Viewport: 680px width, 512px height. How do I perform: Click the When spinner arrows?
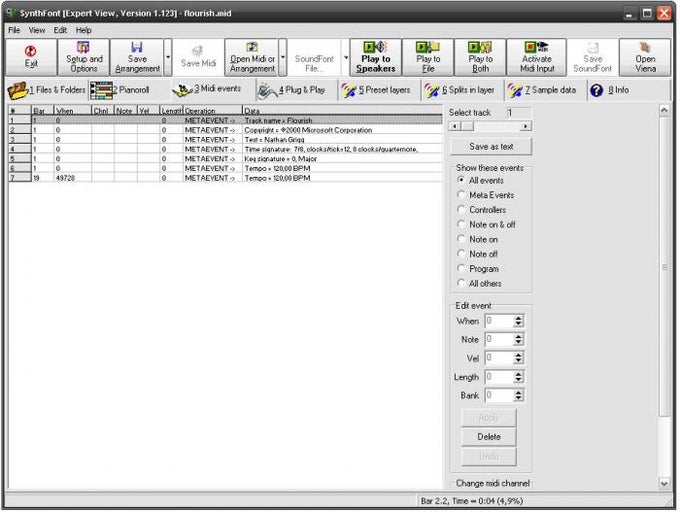coord(518,321)
